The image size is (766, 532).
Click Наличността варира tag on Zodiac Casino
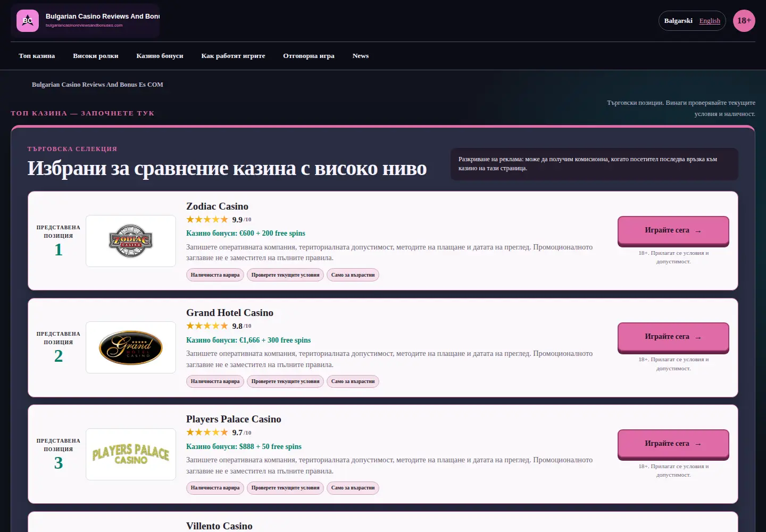[x=215, y=275]
